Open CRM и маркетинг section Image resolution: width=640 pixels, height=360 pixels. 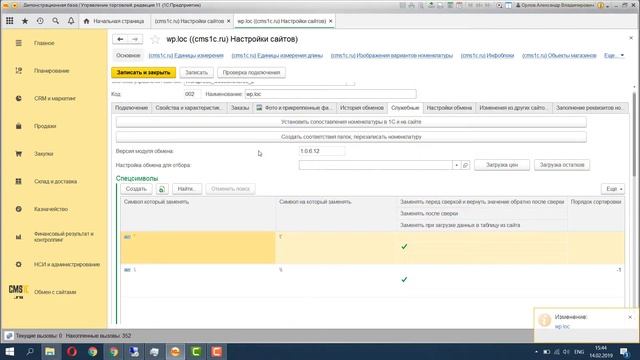(54, 98)
